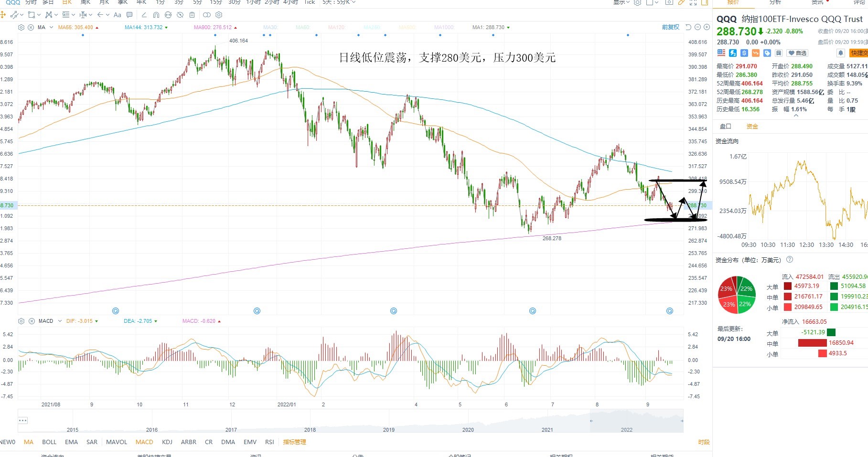Image resolution: width=868 pixels, height=457 pixels.
Task: Select the line drawing tool icon
Action: pos(14,15)
